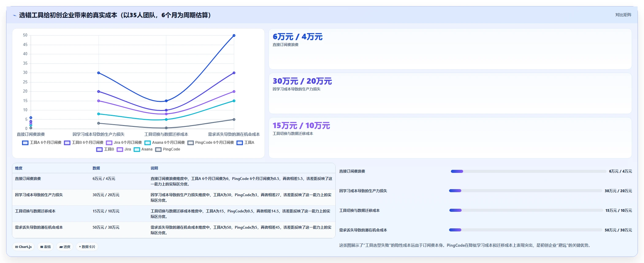Click the 表格 tag

click(x=45, y=247)
